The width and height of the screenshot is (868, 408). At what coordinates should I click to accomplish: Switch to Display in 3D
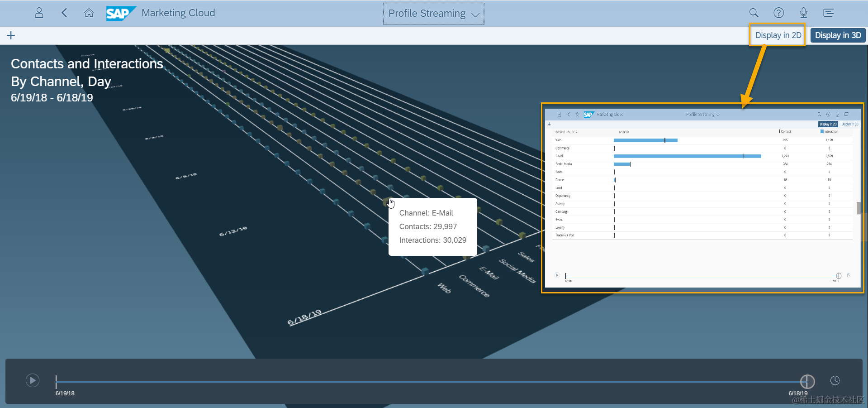point(838,35)
